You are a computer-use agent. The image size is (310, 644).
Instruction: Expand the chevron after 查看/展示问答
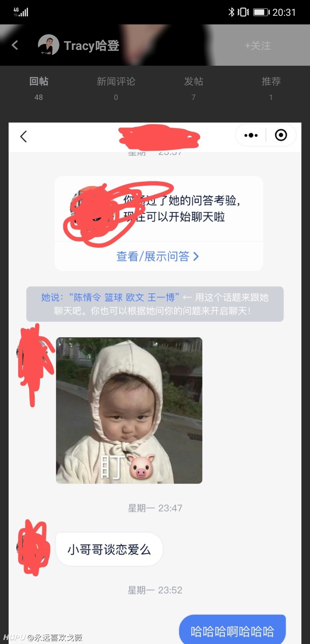tap(196, 256)
